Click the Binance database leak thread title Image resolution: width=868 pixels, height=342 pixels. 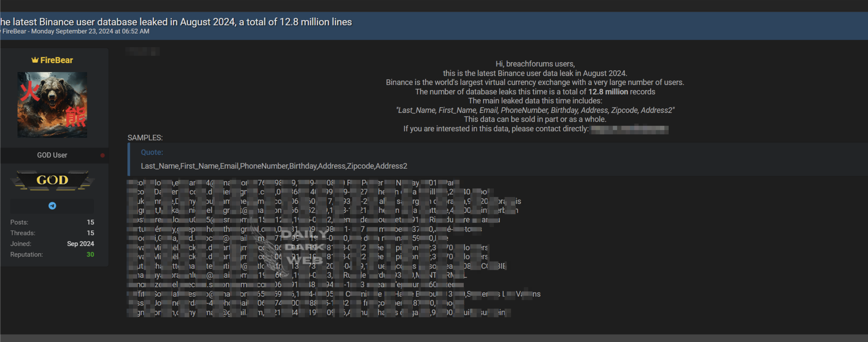point(176,22)
